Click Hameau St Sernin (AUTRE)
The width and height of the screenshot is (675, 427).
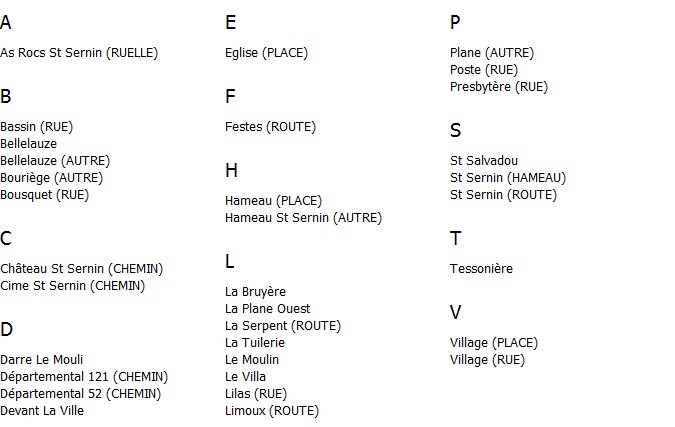303,218
